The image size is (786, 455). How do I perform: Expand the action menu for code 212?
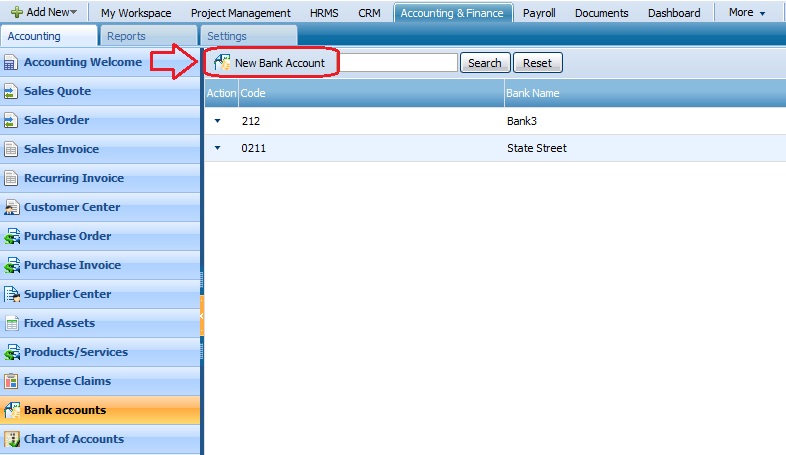[x=218, y=121]
